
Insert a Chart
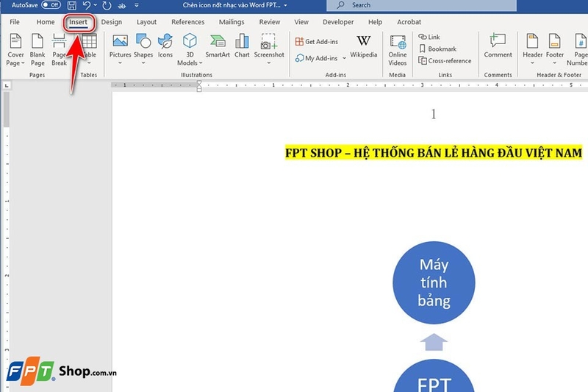pos(242,46)
